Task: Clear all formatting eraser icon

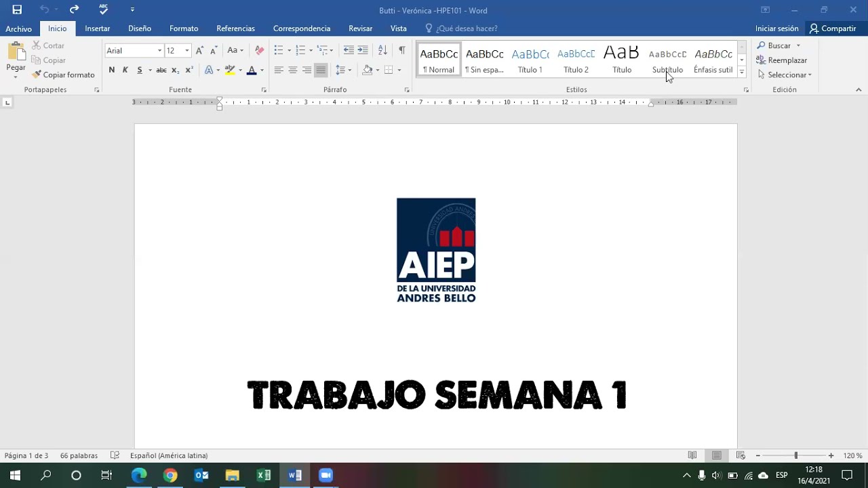Action: point(259,50)
